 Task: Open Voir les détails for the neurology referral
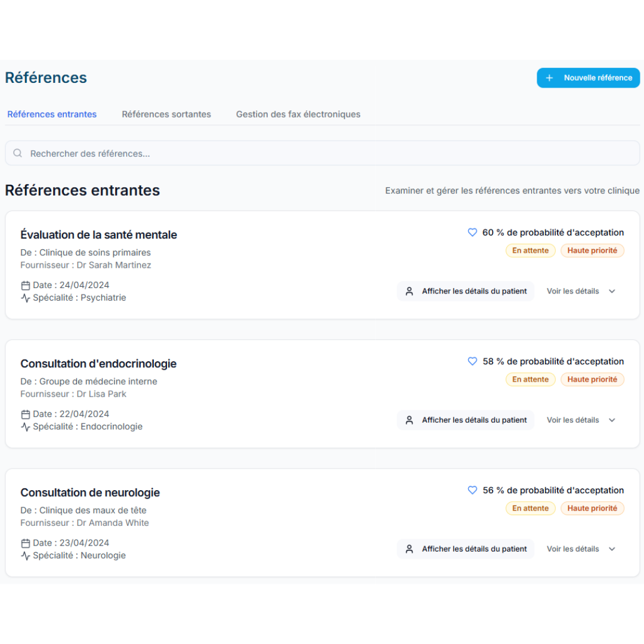pyautogui.click(x=581, y=549)
